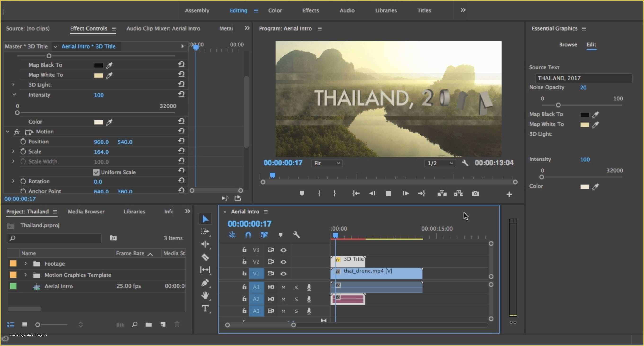644x346 pixels.
Task: Click the Snap toggle icon in timeline
Action: pos(248,235)
